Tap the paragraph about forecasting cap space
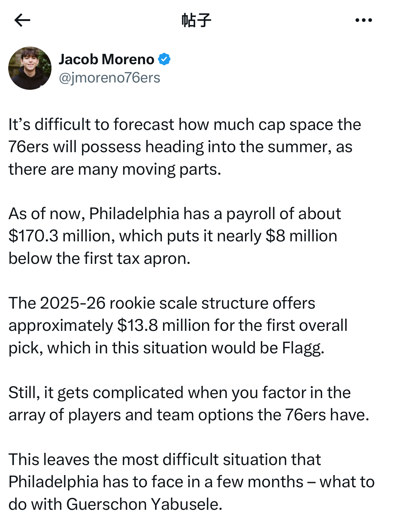 tap(185, 147)
